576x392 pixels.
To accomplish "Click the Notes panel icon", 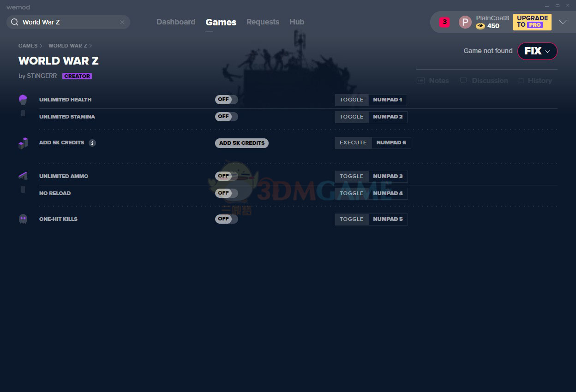I will 420,81.
